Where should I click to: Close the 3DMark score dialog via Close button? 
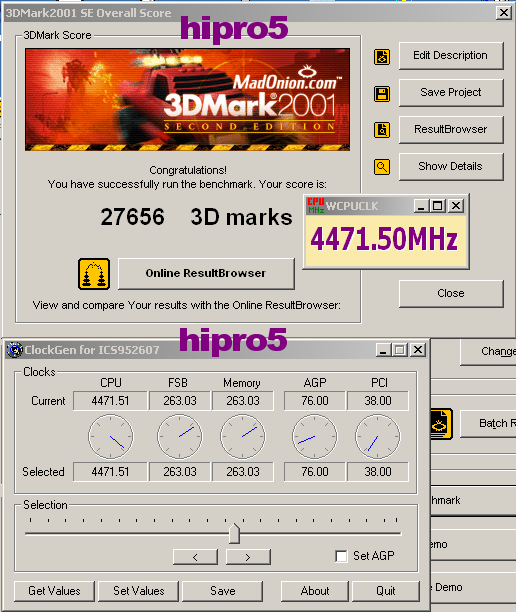tap(451, 294)
